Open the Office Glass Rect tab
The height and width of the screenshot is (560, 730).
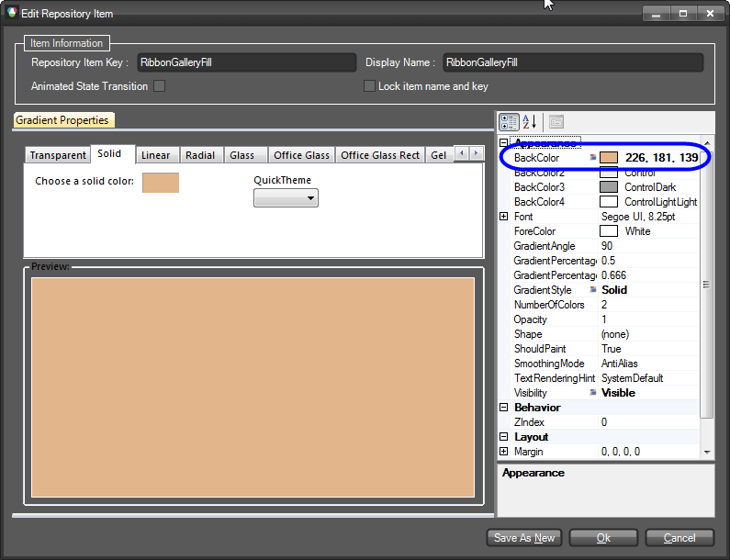click(x=380, y=155)
